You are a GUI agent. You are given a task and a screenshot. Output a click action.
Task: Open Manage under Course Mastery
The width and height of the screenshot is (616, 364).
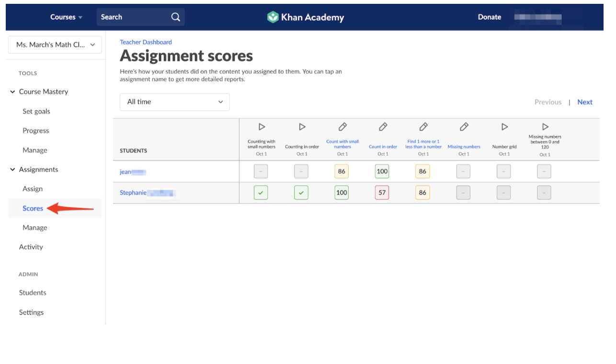pos(35,150)
